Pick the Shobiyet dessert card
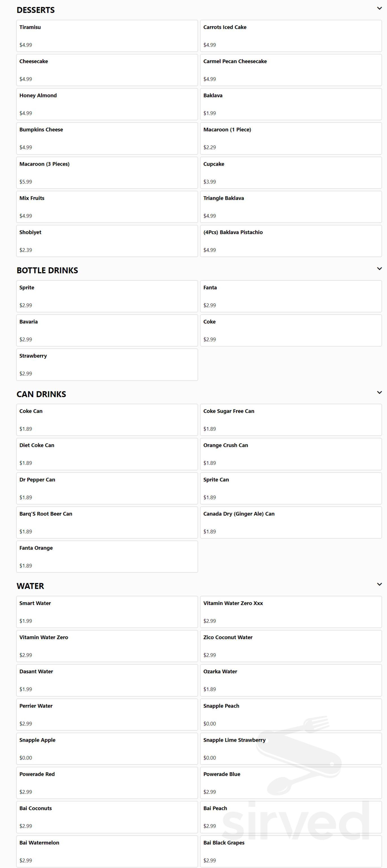387x868 pixels. click(107, 241)
